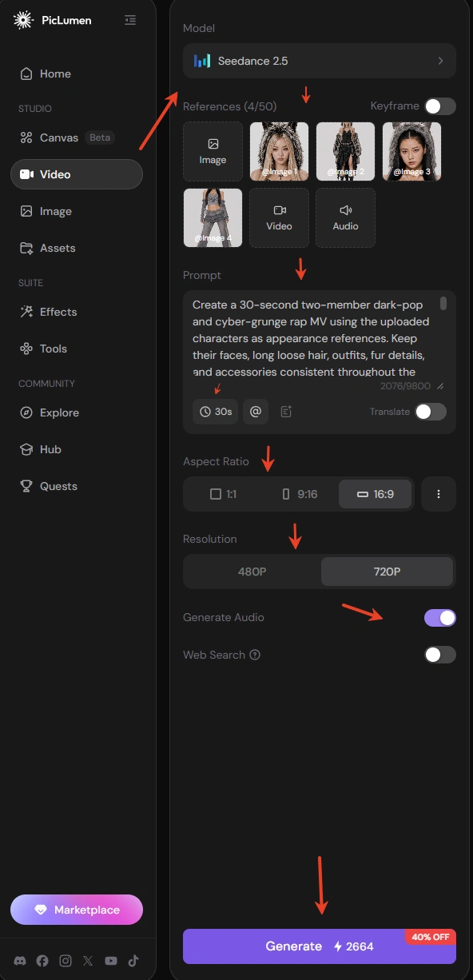Open the Discord social link icon
The image size is (473, 980).
20,961
